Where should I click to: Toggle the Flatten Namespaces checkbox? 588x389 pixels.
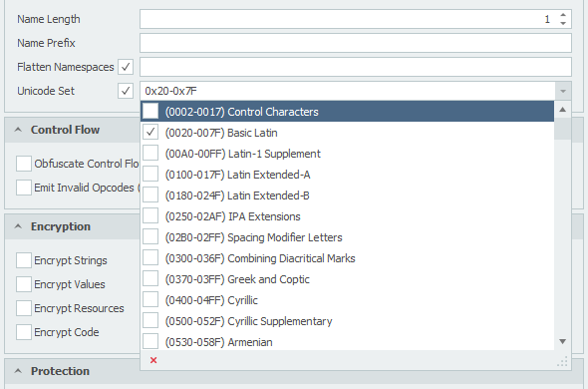click(126, 67)
